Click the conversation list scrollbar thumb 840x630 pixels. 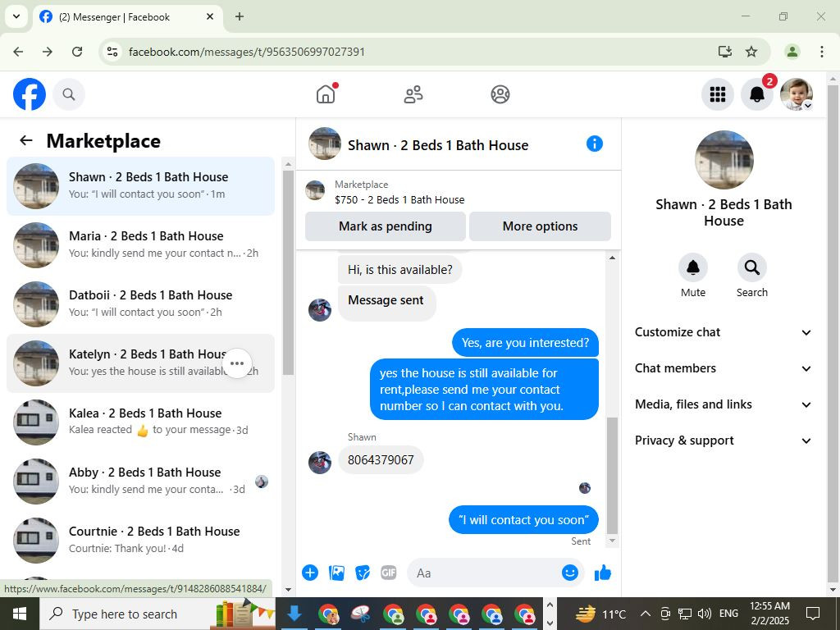point(288,272)
